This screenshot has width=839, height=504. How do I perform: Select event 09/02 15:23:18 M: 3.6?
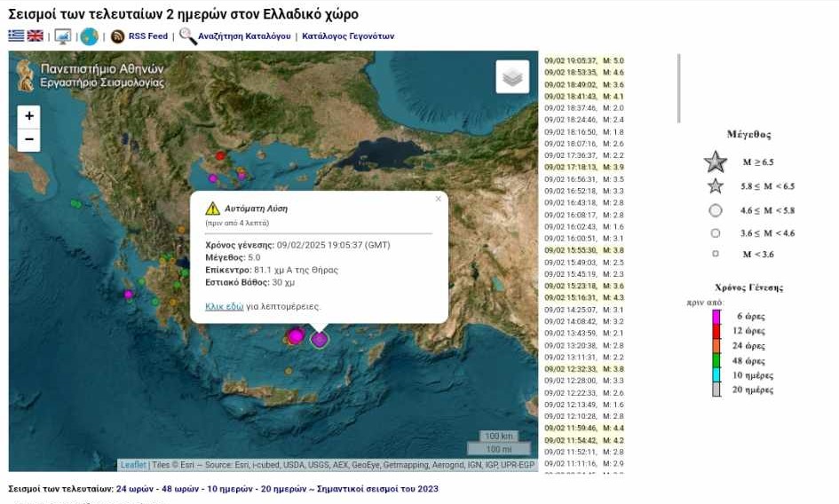tap(584, 287)
